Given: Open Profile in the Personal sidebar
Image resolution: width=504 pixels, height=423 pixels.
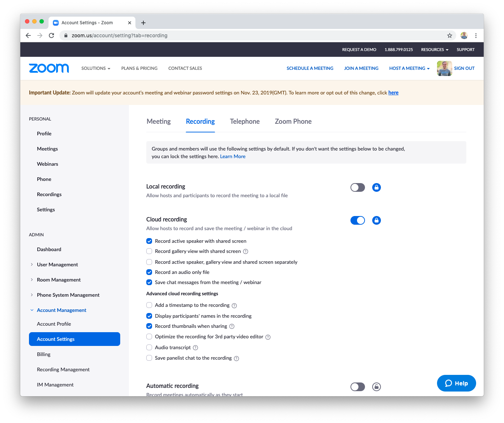Looking at the screenshot, I should (x=44, y=134).
